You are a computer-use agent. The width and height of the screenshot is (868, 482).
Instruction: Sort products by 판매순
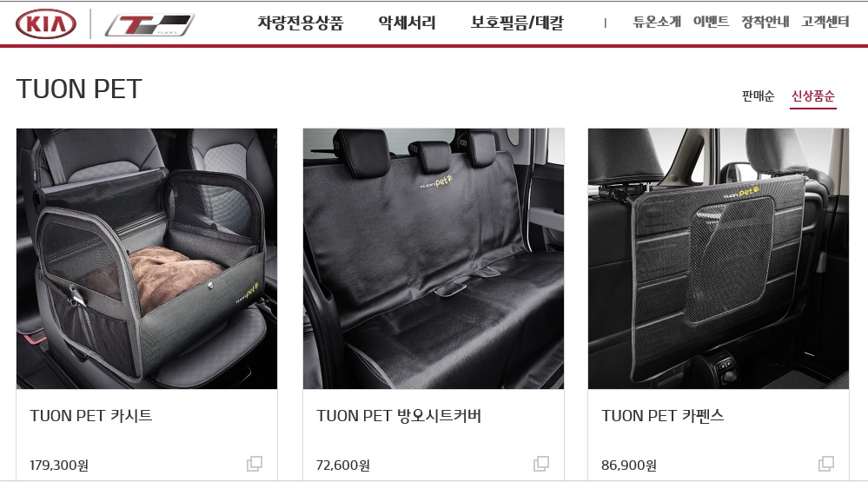point(759,96)
